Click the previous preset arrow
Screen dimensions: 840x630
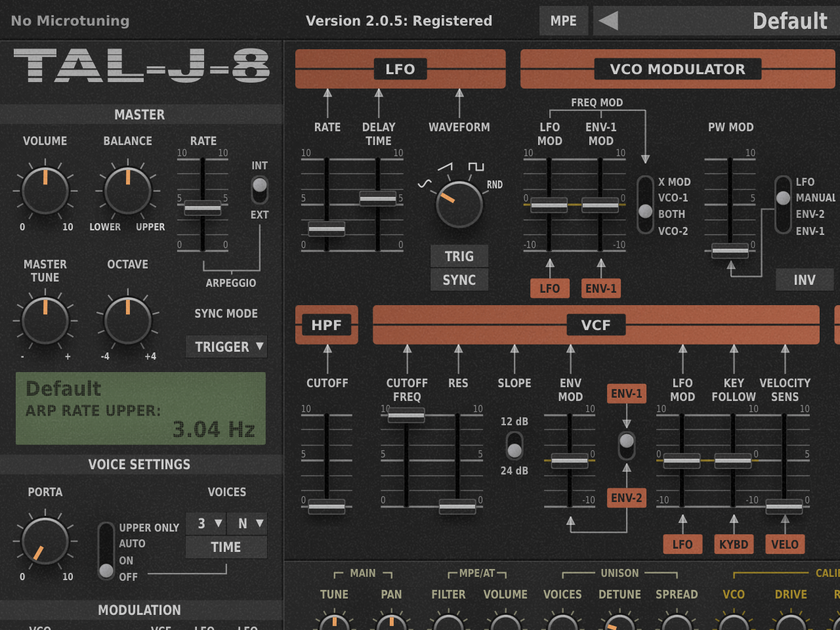point(607,20)
